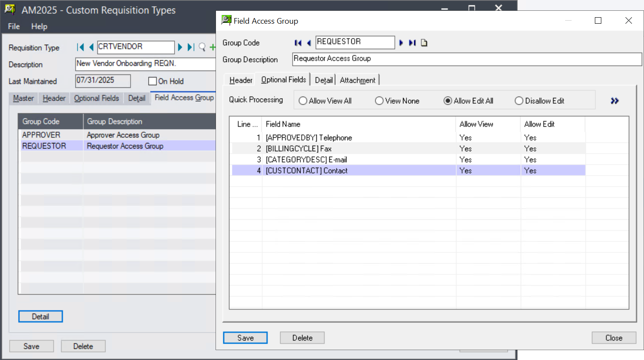Open Requisition Type finder magnifier

[202, 47]
